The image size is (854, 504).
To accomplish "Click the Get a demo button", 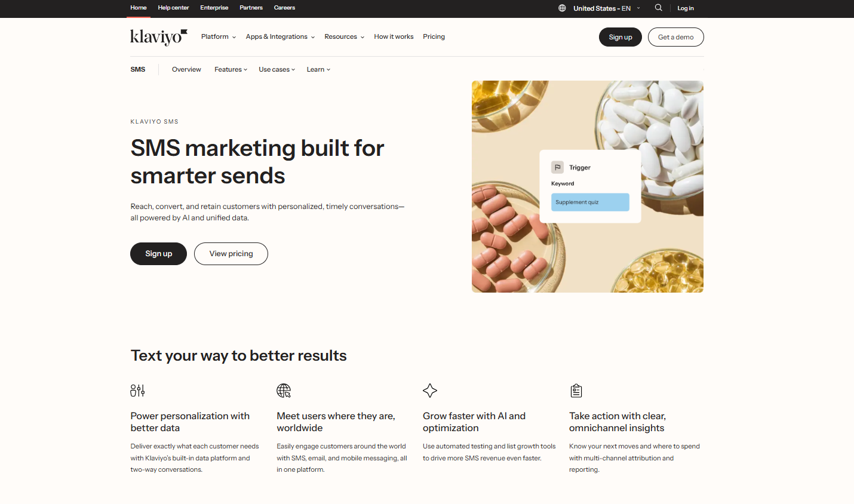I will point(676,37).
